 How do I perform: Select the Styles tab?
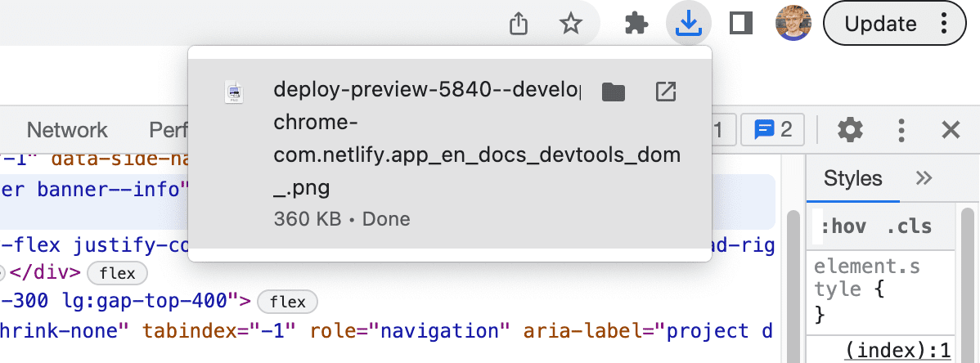(x=852, y=178)
